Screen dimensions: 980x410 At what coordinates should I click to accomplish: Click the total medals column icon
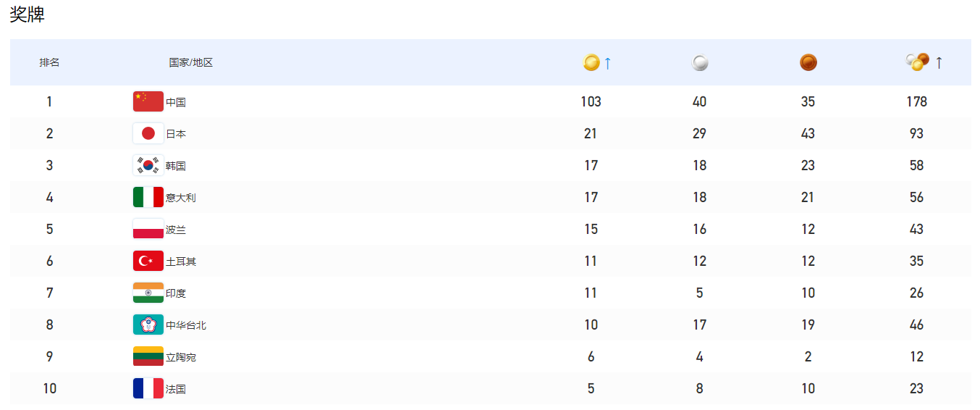tap(917, 62)
